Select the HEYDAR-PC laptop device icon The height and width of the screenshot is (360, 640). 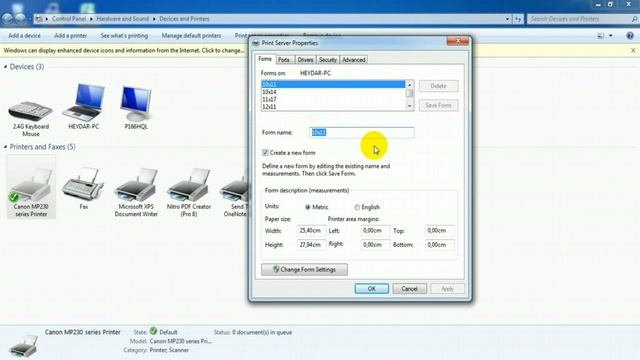click(84, 102)
